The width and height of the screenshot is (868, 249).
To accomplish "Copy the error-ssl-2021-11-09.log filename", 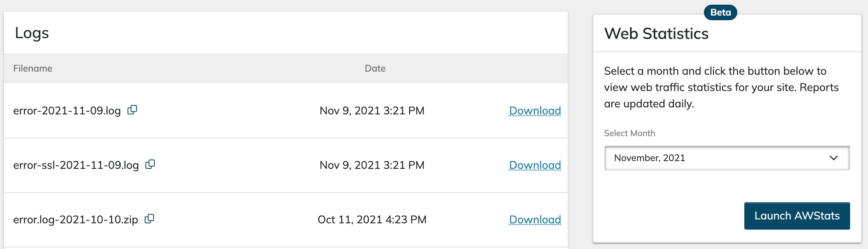I will 150,165.
